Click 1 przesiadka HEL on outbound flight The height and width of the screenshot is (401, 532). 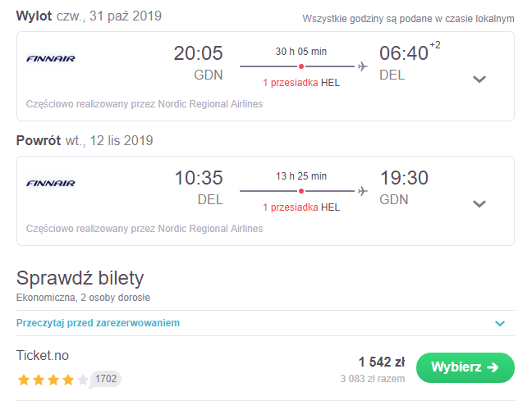pos(301,83)
